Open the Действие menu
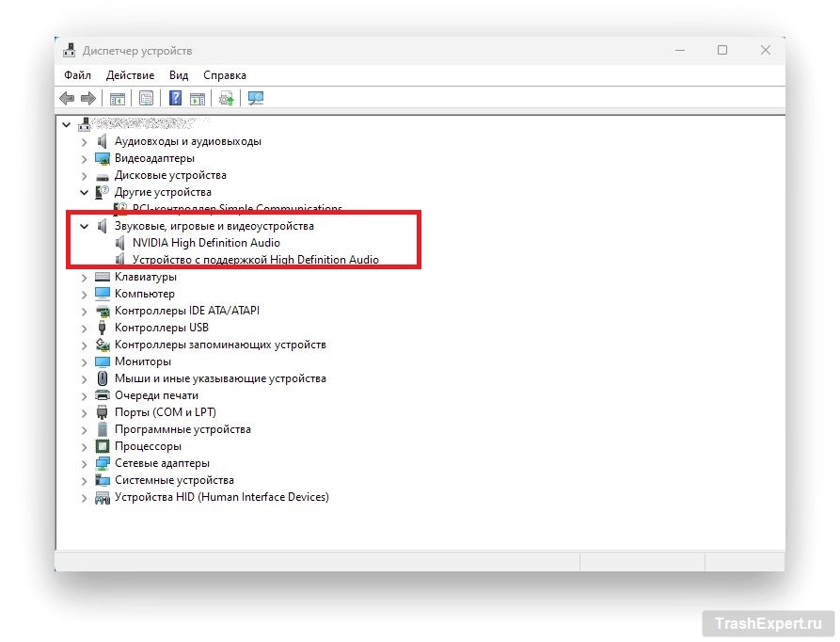Screen dimensions: 840x642 [130, 75]
